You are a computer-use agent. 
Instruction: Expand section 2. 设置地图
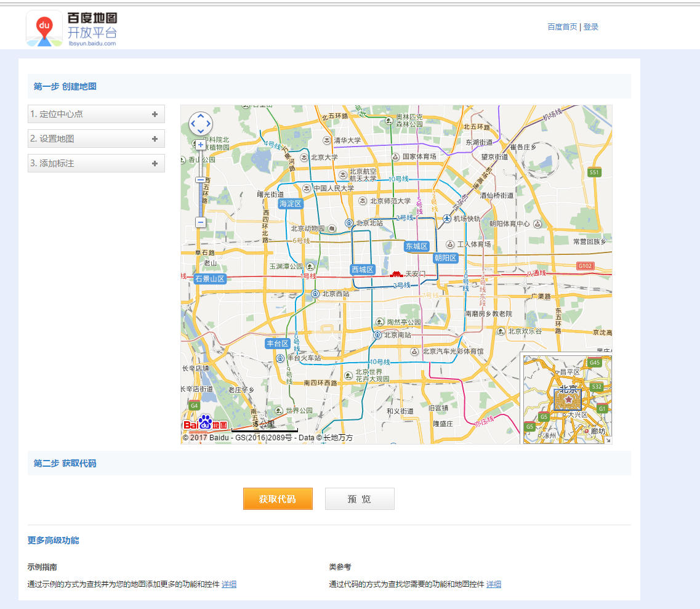(97, 139)
